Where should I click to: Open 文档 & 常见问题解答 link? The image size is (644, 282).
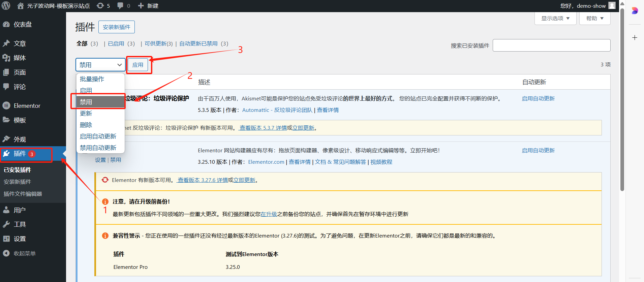click(340, 162)
